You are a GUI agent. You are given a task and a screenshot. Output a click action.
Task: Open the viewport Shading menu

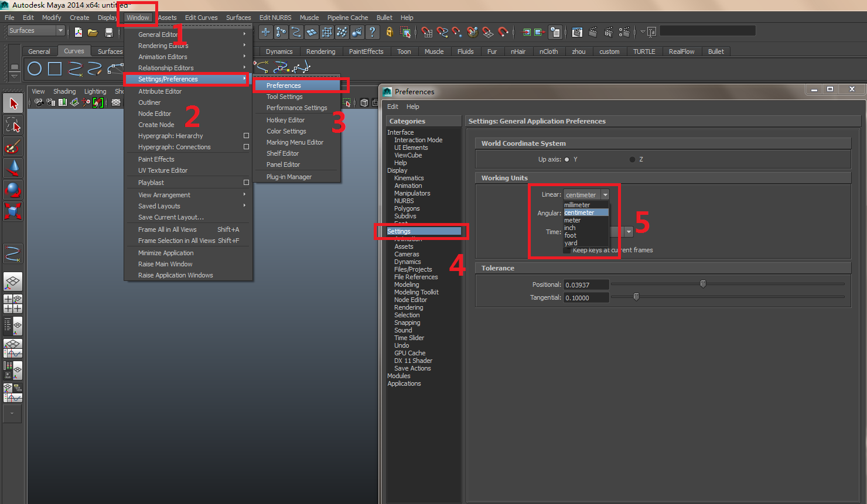[64, 91]
